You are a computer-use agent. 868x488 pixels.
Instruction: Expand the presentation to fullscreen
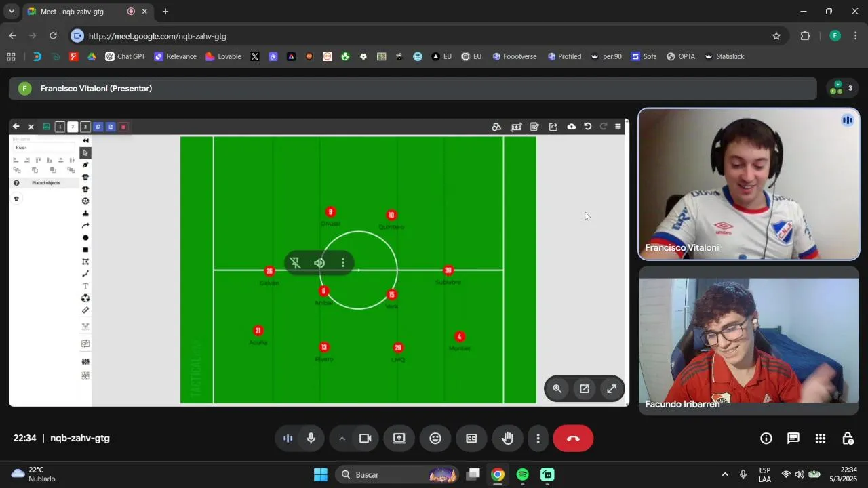click(x=612, y=388)
